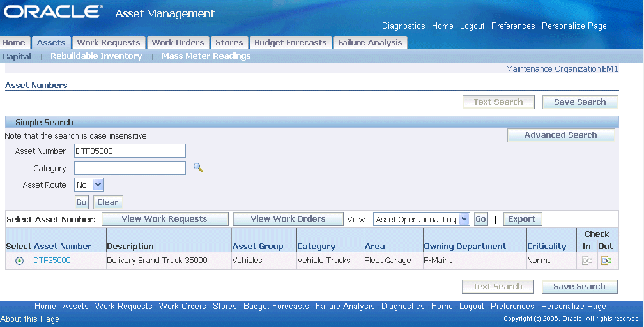
Task: Click the footer Budget Forecasts link
Action: tap(276, 306)
